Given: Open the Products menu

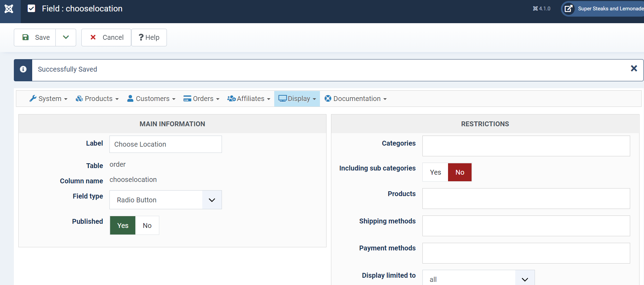Looking at the screenshot, I should pos(97,99).
